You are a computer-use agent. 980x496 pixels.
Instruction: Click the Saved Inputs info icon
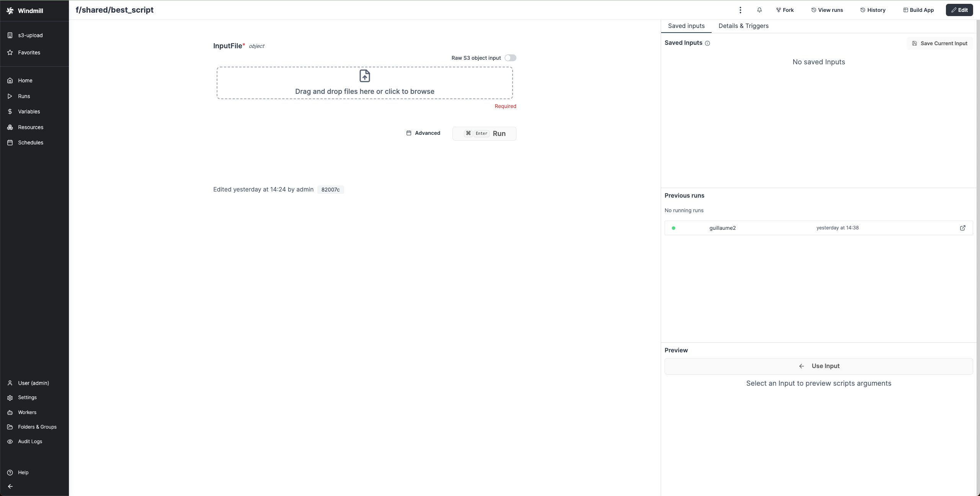point(707,43)
